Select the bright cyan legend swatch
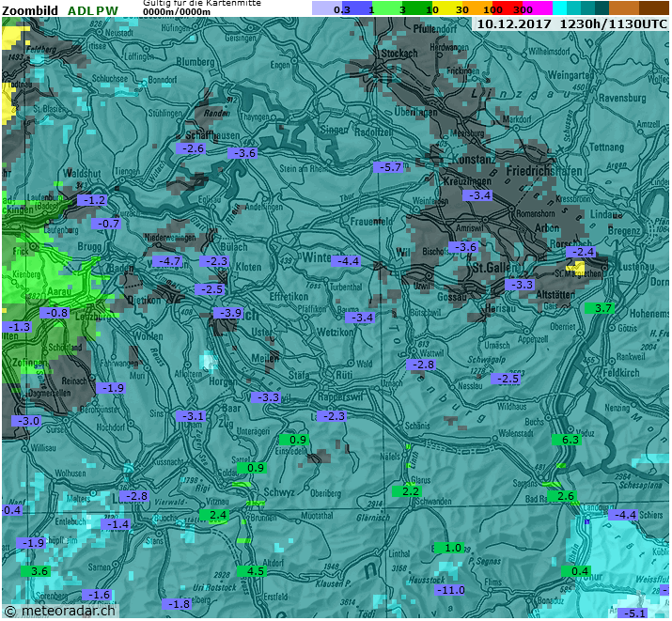Screen dimensions: 672x621 pyautogui.click(x=559, y=8)
